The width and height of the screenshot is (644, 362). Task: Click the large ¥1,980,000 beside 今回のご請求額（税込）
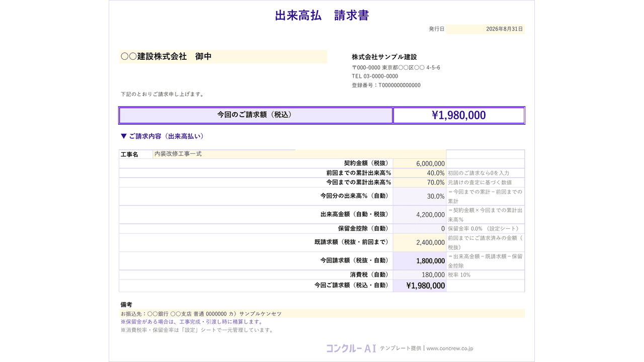(x=459, y=115)
